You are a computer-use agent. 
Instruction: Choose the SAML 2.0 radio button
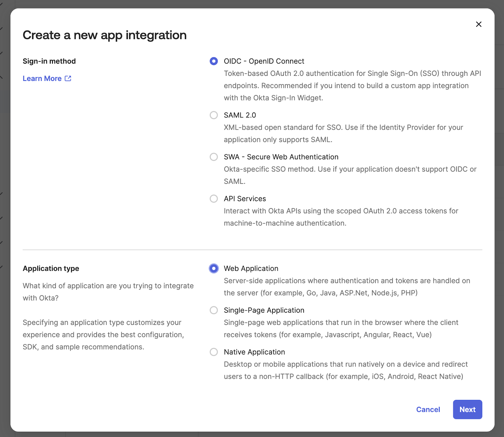(214, 115)
